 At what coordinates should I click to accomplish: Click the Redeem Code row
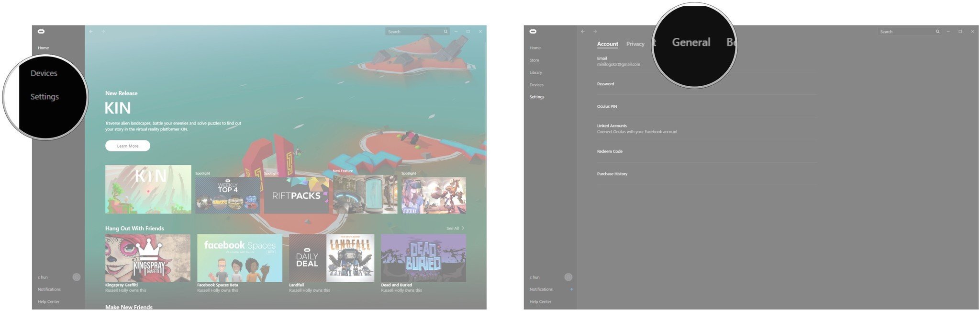707,151
